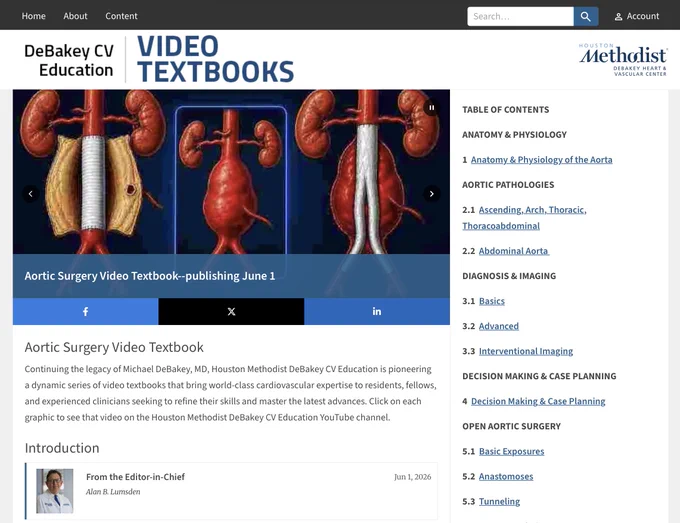Click author name Alan B. Lumsden

coord(113,492)
